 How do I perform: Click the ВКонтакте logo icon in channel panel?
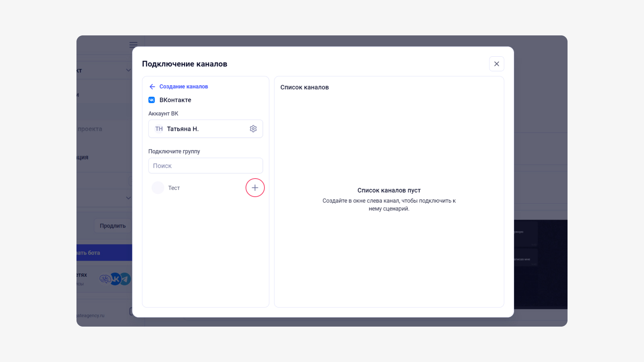pos(152,100)
